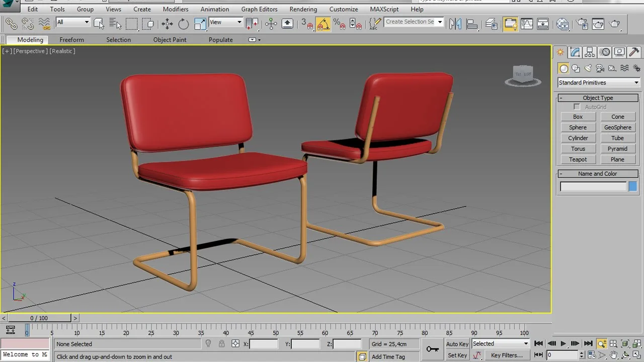This screenshot has height=362, width=644.
Task: Toggle the Auto Key button
Action: click(x=457, y=344)
